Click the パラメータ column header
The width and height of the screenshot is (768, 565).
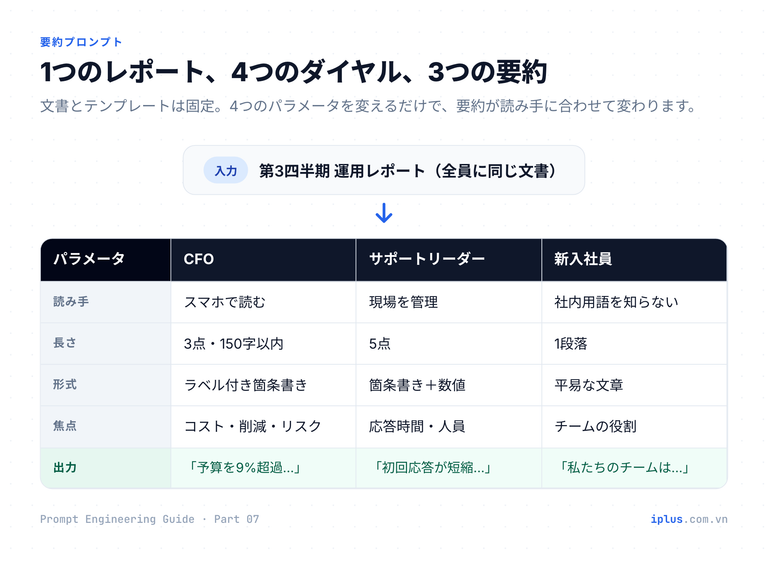click(x=105, y=259)
